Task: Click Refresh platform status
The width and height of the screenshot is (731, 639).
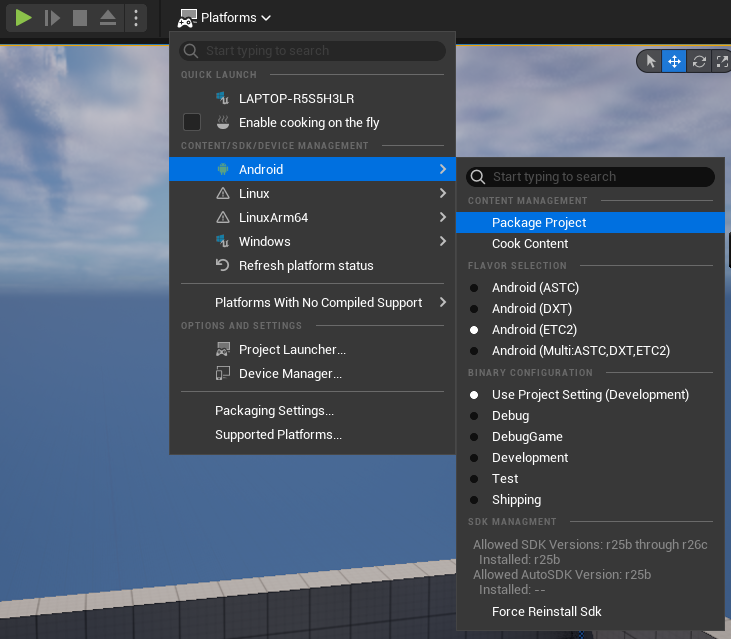Action: click(312, 265)
